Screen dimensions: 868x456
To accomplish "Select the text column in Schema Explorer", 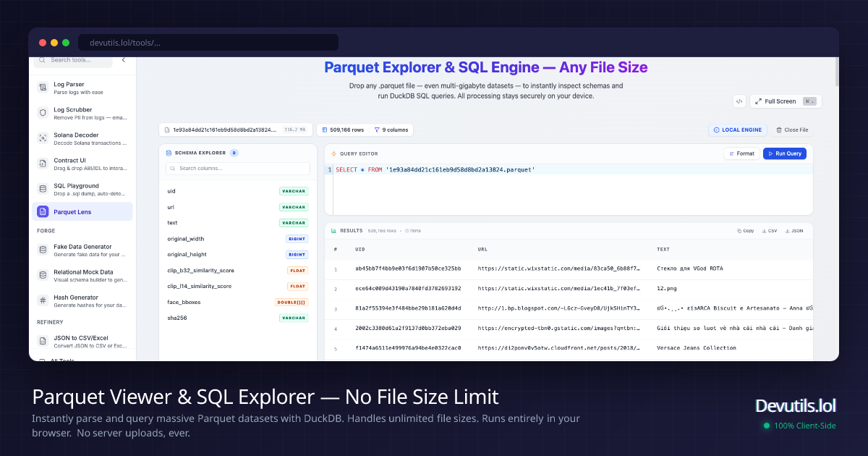I will (x=237, y=223).
